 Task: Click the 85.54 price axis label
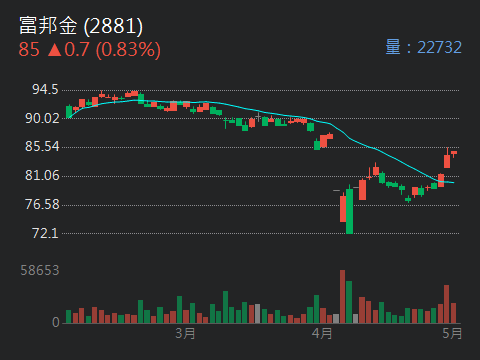(x=42, y=147)
